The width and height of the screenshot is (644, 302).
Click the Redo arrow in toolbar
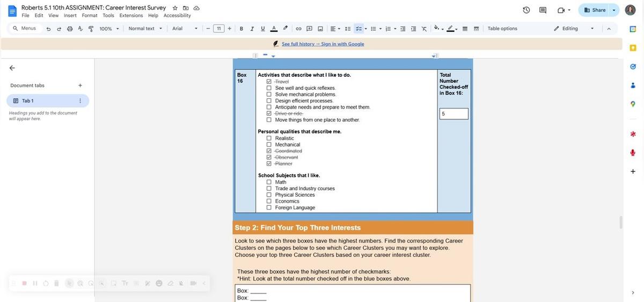click(x=59, y=28)
